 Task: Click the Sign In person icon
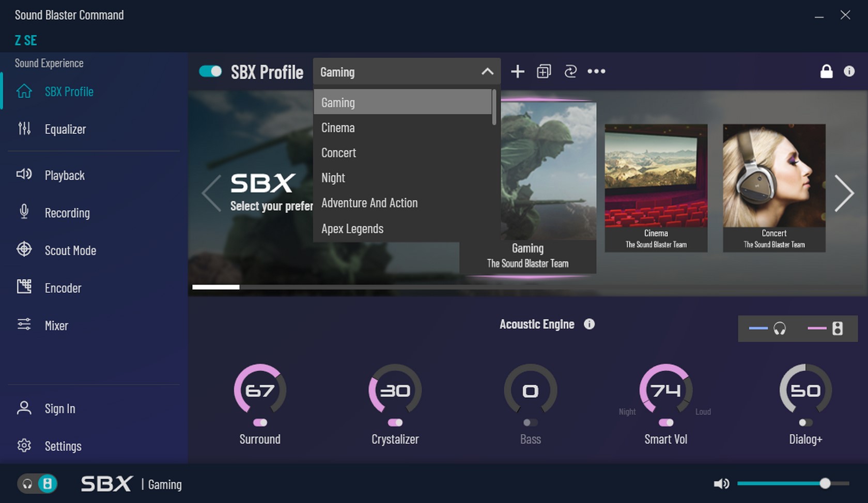pos(24,408)
